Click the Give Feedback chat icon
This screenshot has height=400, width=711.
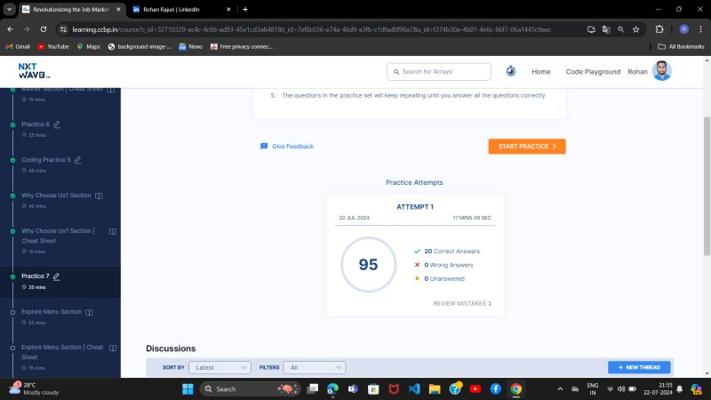[264, 146]
